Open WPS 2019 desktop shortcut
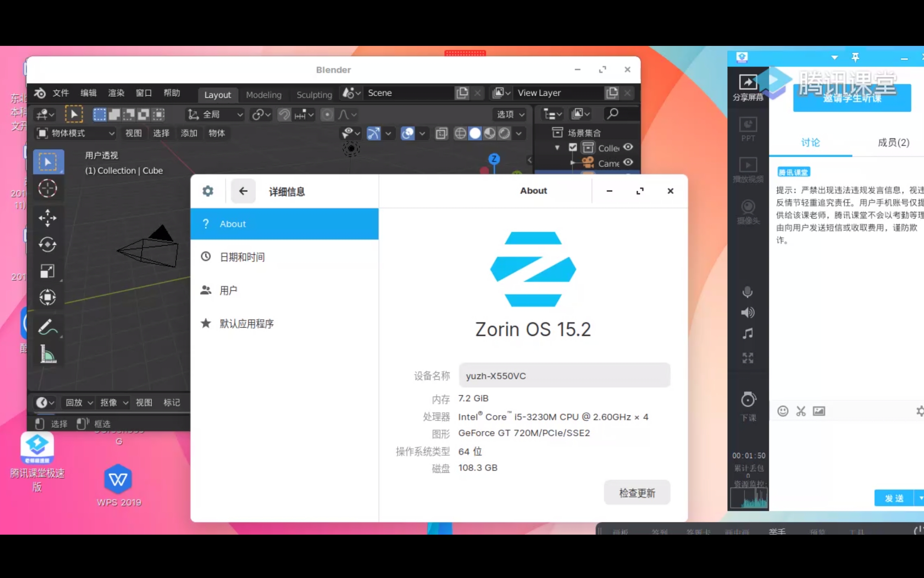Image resolution: width=924 pixels, height=578 pixels. pos(119,486)
